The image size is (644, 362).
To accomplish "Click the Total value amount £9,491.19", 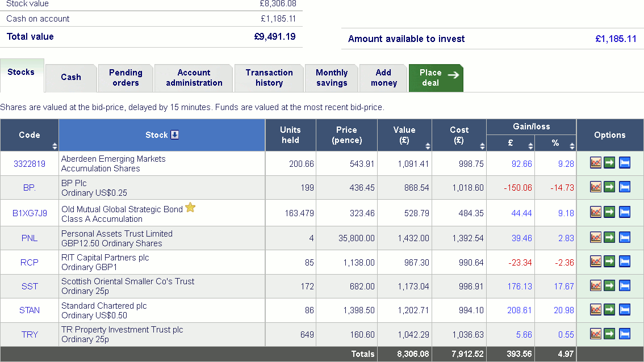I will coord(275,36).
